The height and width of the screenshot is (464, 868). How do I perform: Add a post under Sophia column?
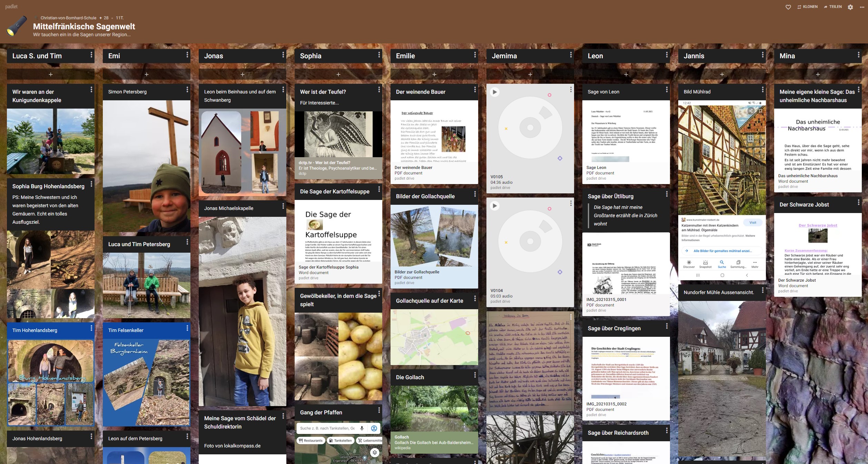tap(338, 74)
